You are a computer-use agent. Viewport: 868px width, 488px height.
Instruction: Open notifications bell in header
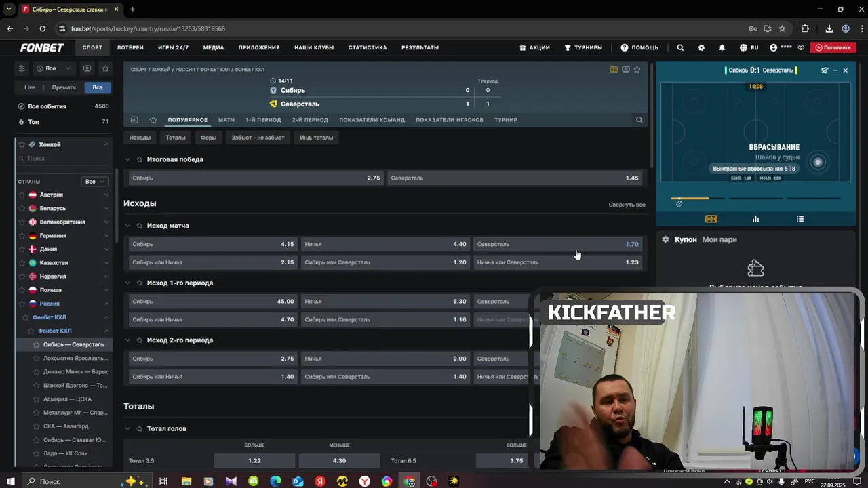(x=722, y=47)
